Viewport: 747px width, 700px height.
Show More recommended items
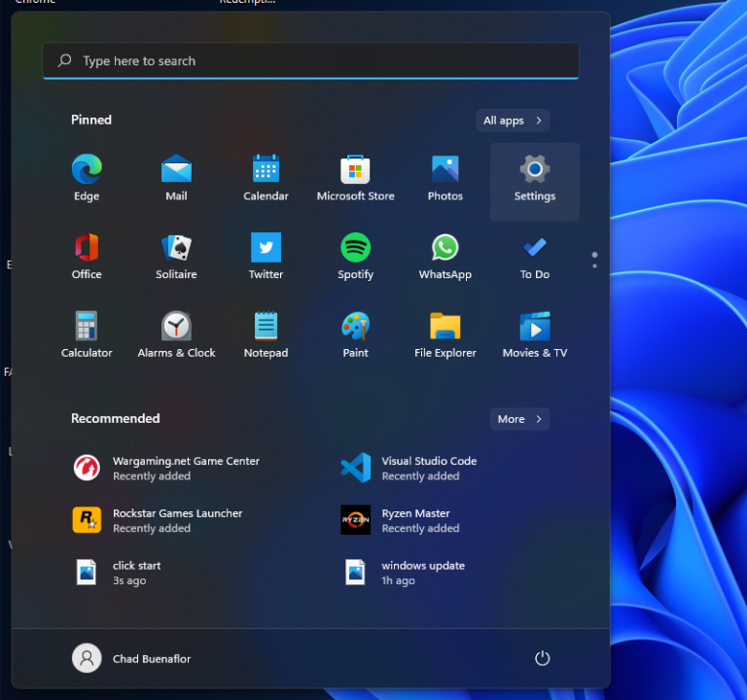tap(519, 419)
